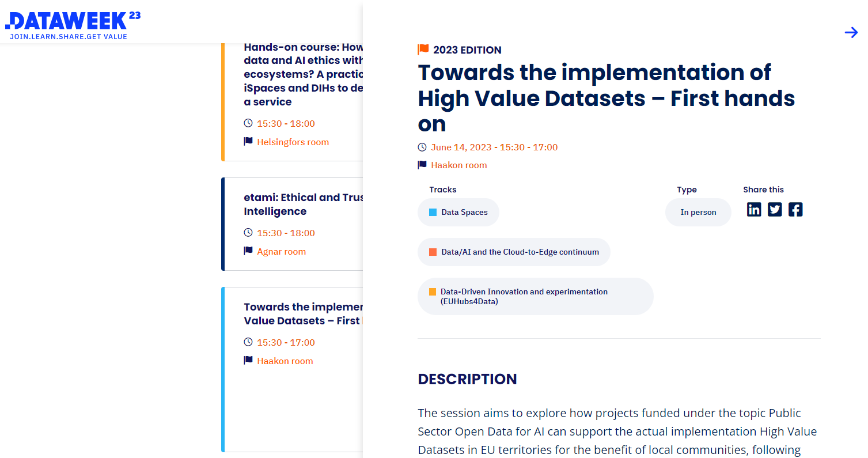Screen dimensions: 868x458
Task: Select the Data-Driven Innovation (EUHubs4Data) track tag
Action: pos(536,296)
